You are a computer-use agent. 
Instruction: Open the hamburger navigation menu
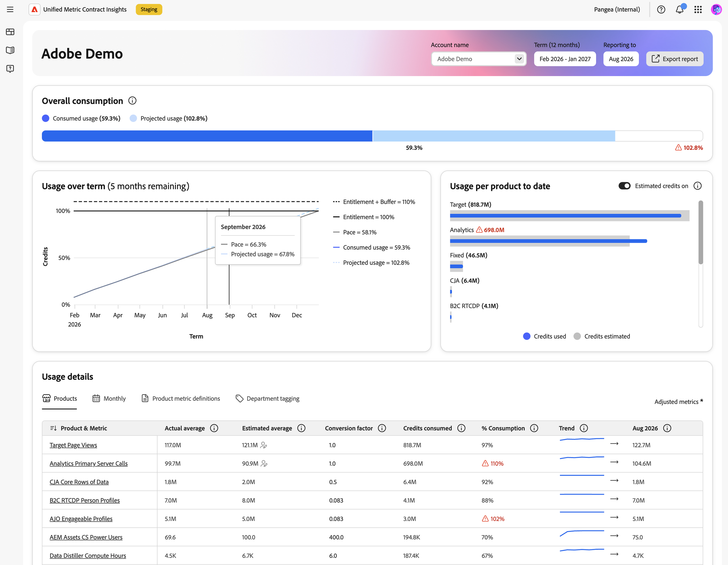(10, 9)
